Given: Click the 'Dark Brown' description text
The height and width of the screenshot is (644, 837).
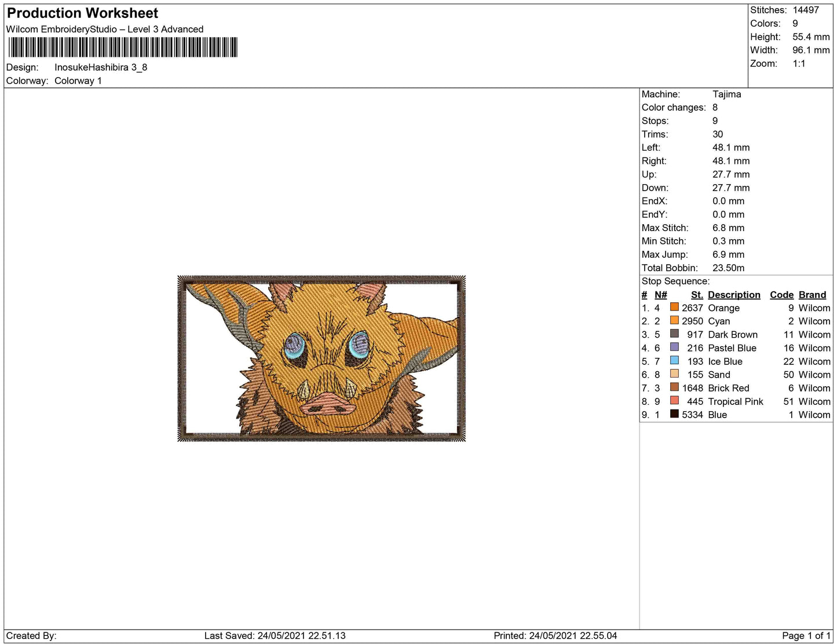Looking at the screenshot, I should (733, 334).
